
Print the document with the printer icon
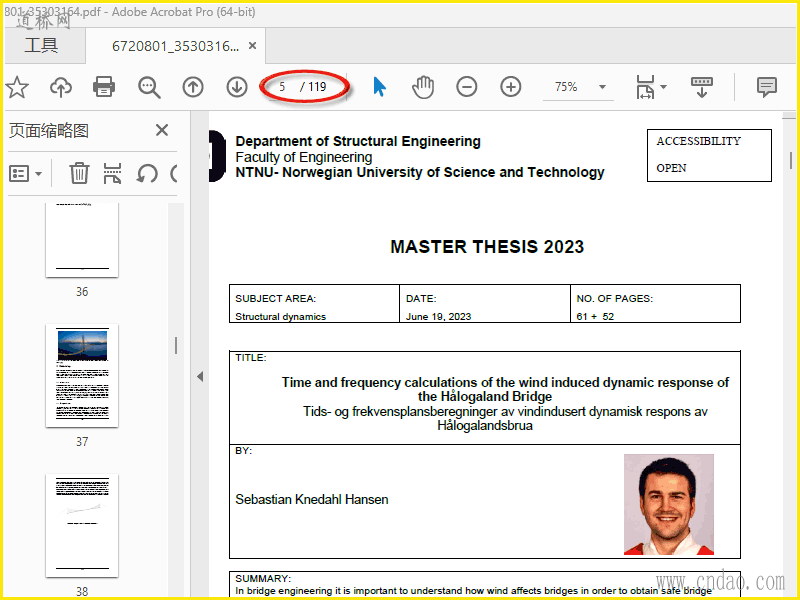104,87
